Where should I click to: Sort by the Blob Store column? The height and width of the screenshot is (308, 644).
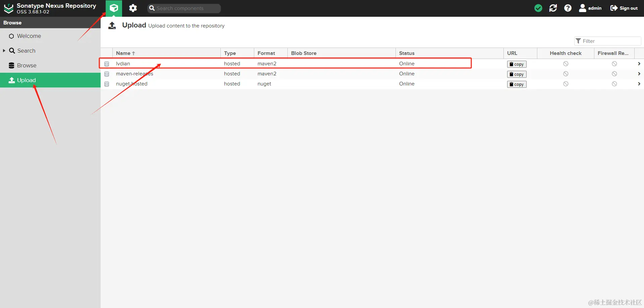(x=341, y=53)
